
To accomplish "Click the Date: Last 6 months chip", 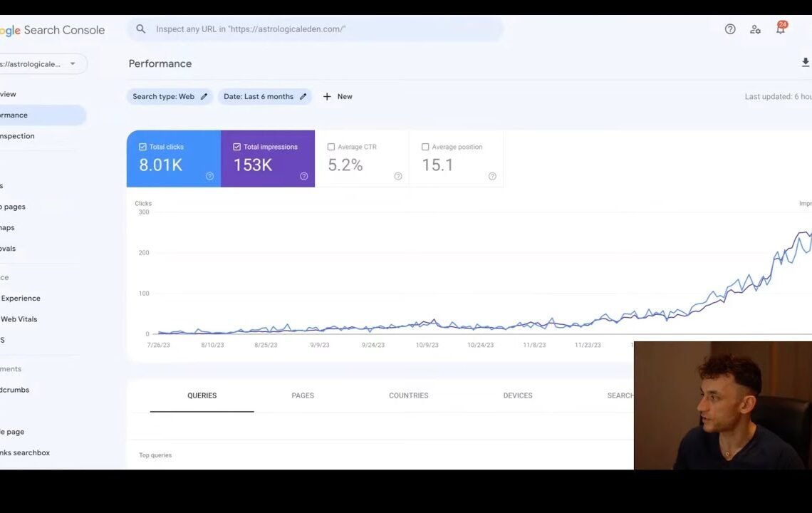I will 265,96.
